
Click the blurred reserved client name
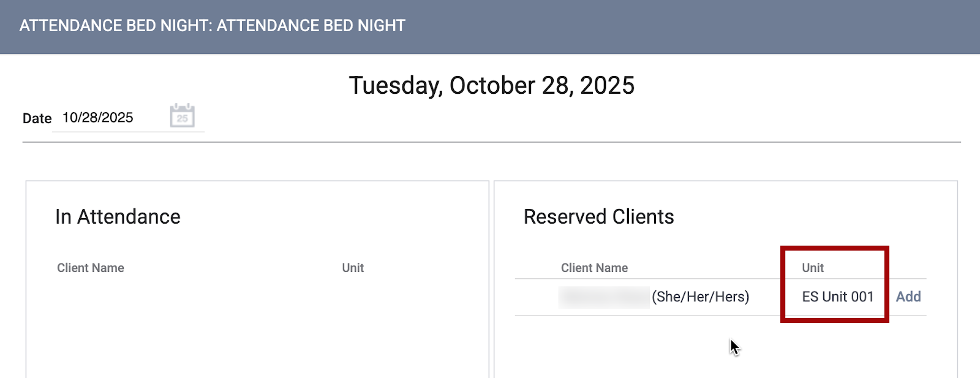(604, 297)
